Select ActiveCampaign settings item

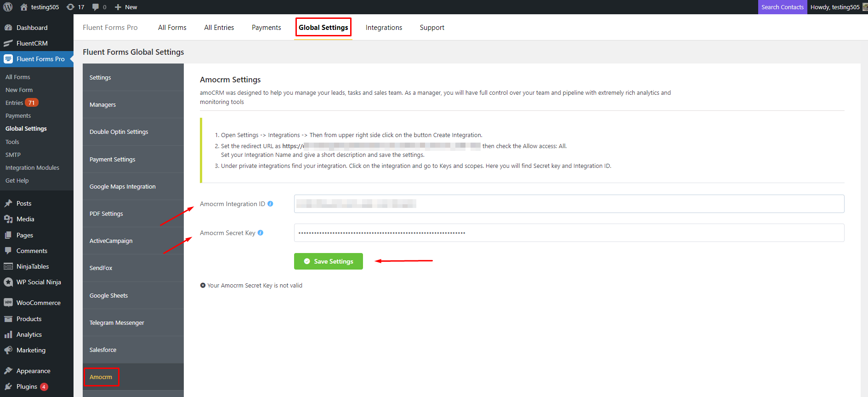click(133, 241)
